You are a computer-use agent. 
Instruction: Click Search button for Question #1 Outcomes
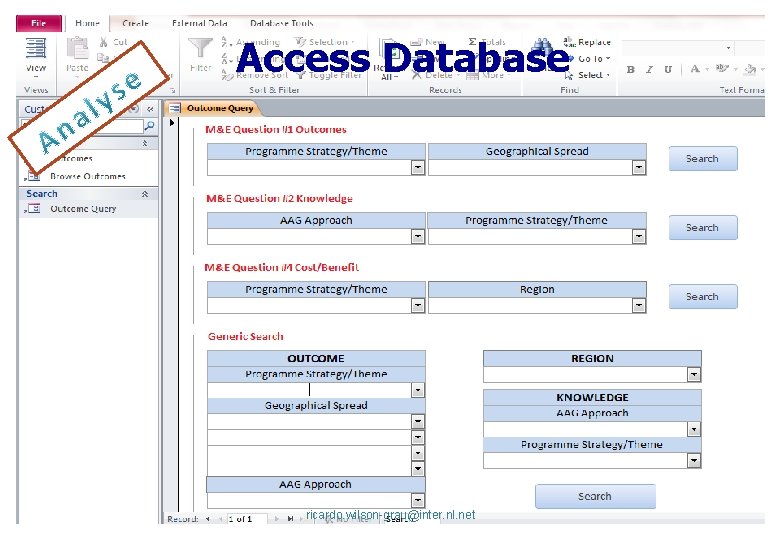702,159
